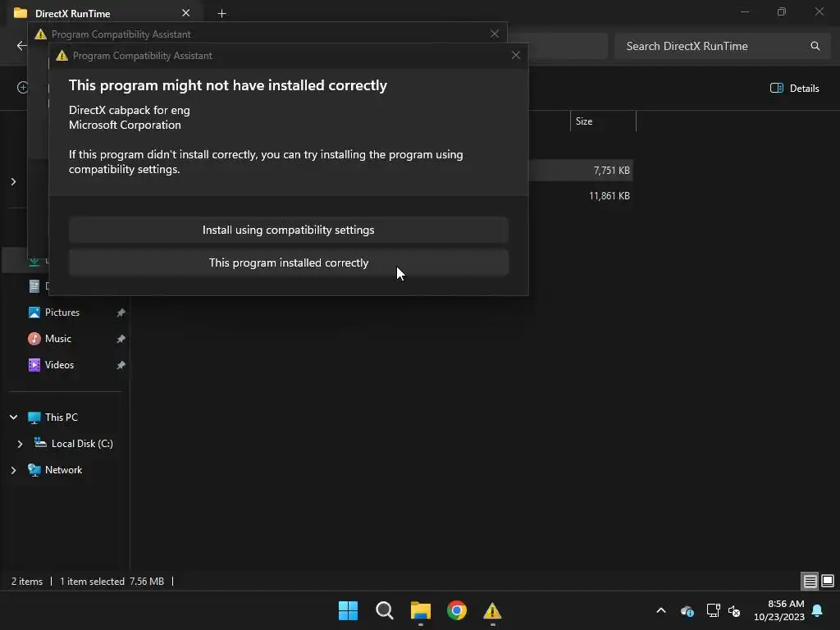The height and width of the screenshot is (630, 840).
Task: Expand the Network tree node
Action: pyautogui.click(x=13, y=470)
